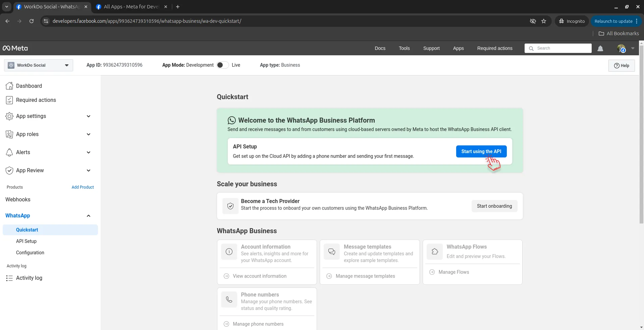644x330 pixels.
Task: Bookmark this page with star icon
Action: [x=544, y=21]
